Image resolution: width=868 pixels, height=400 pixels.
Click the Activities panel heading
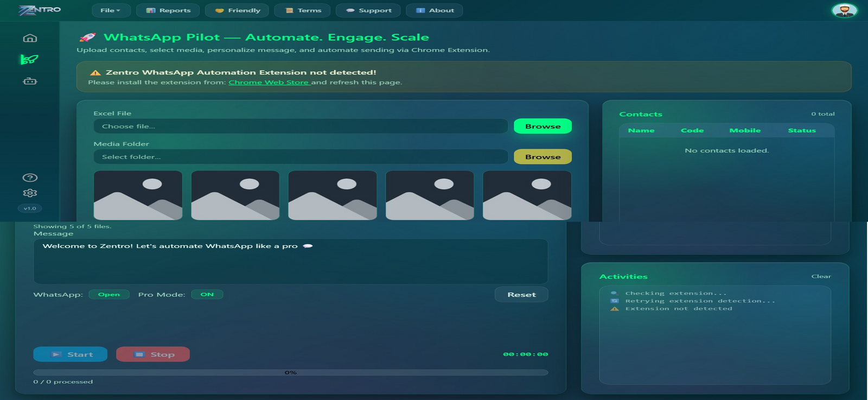pos(623,276)
